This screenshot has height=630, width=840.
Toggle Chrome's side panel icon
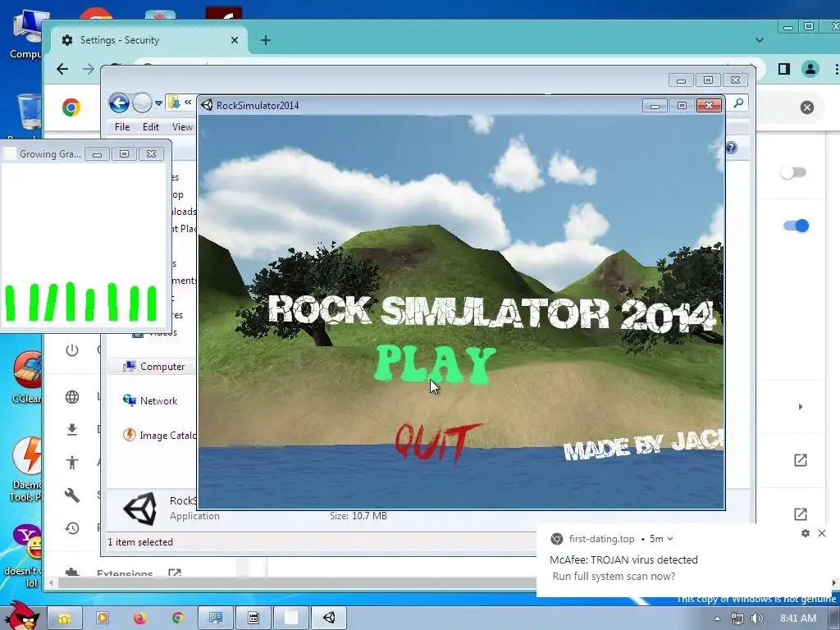point(783,69)
